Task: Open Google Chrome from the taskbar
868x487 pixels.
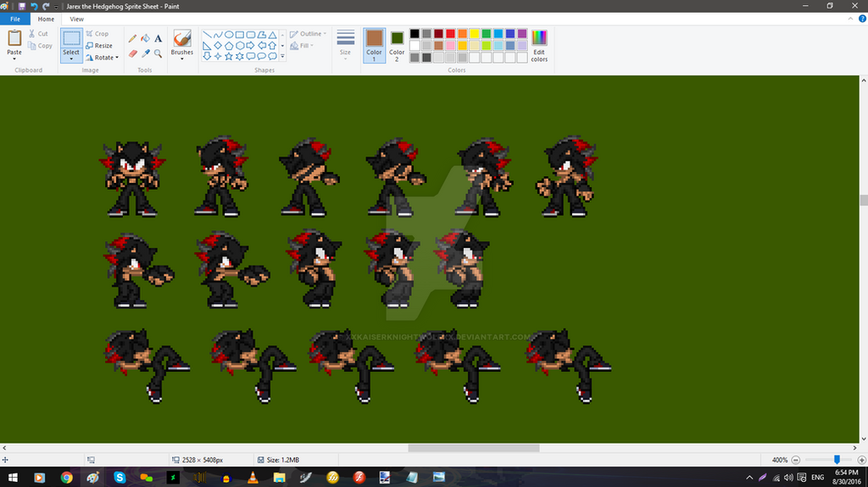Action: 66,477
